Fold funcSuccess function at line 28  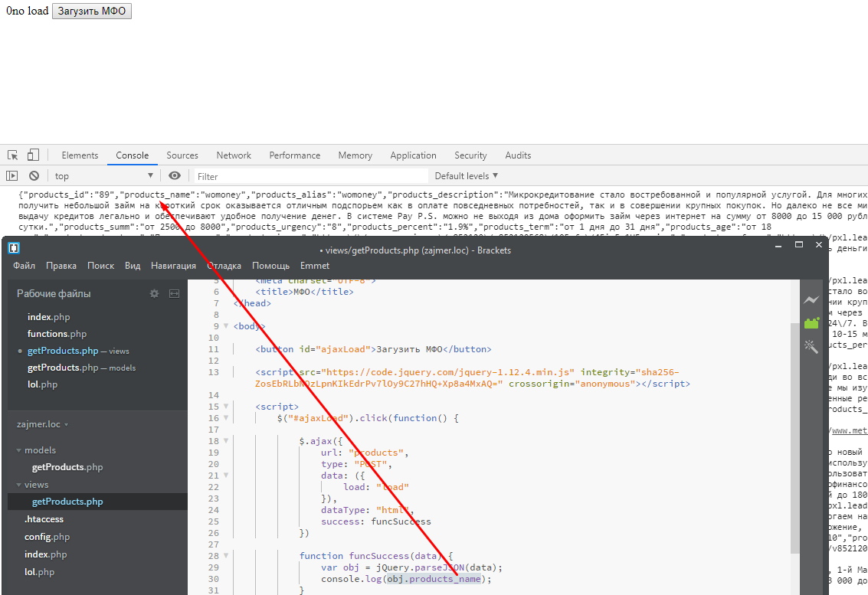pyautogui.click(x=226, y=556)
